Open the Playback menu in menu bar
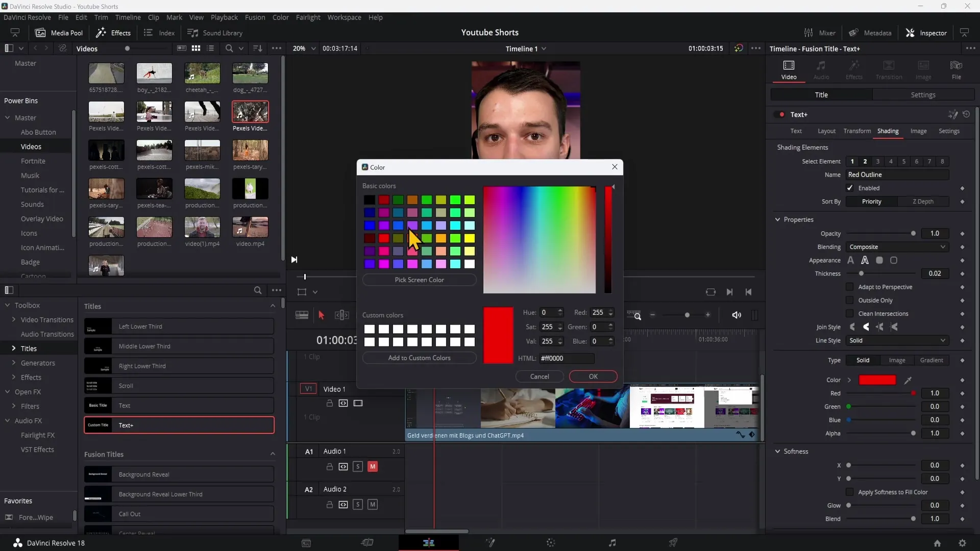This screenshot has width=980, height=551. 224,17
